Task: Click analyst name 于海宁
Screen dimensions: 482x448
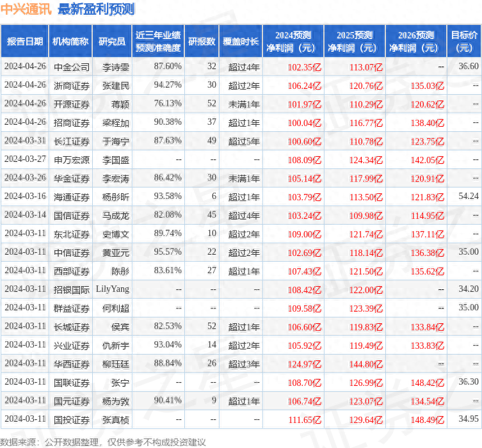Action: coord(116,141)
